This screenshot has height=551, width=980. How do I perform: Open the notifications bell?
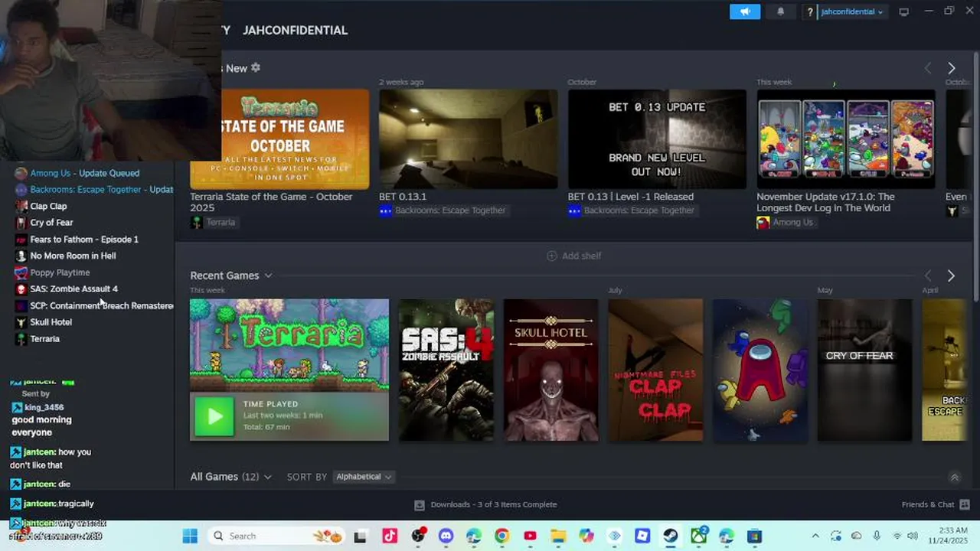780,11
